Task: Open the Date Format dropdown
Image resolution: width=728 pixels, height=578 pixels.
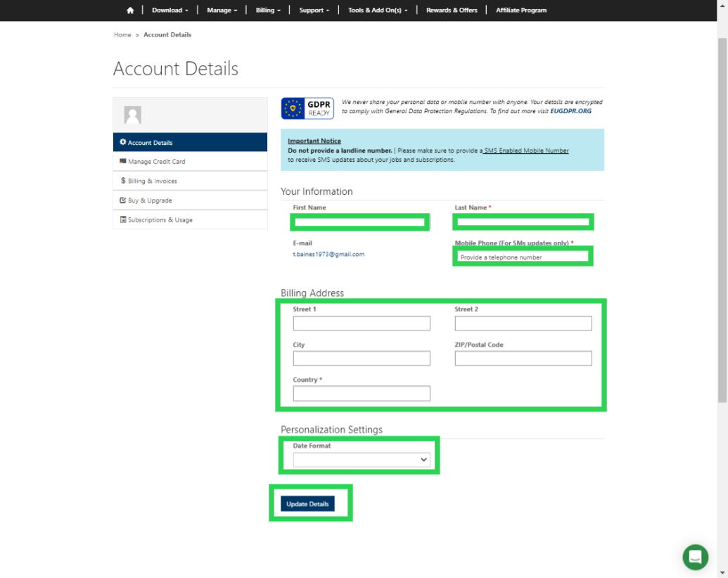Action: click(x=362, y=460)
